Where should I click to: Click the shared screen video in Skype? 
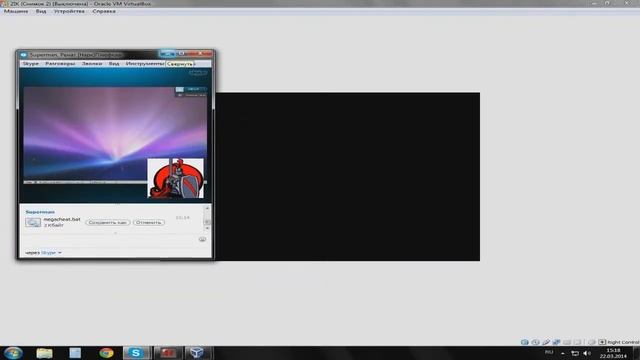(x=115, y=135)
